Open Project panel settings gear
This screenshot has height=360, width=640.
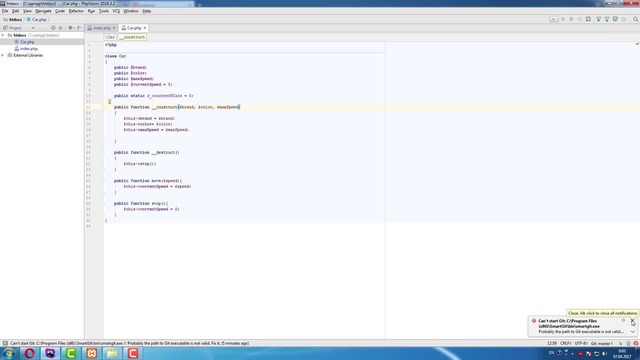coord(71,28)
